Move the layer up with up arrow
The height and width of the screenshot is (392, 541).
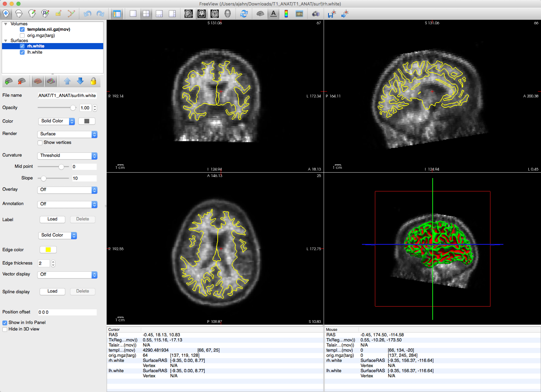point(67,81)
